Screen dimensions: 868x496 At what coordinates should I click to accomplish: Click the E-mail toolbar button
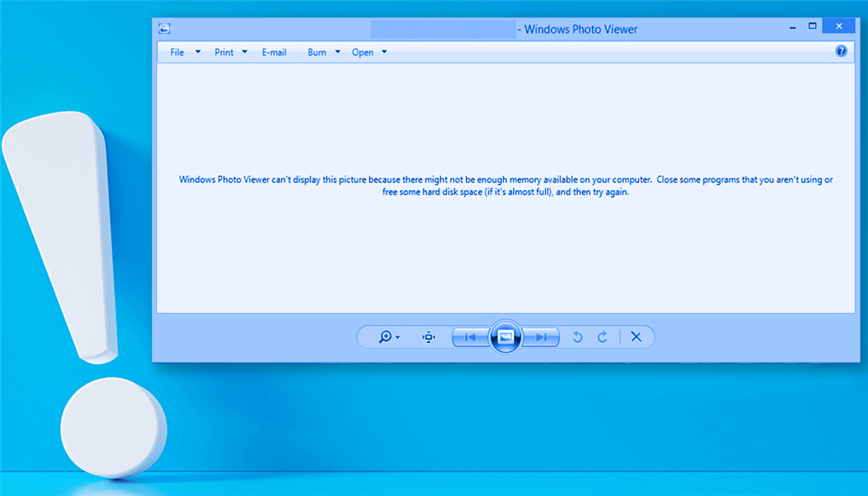tap(274, 53)
